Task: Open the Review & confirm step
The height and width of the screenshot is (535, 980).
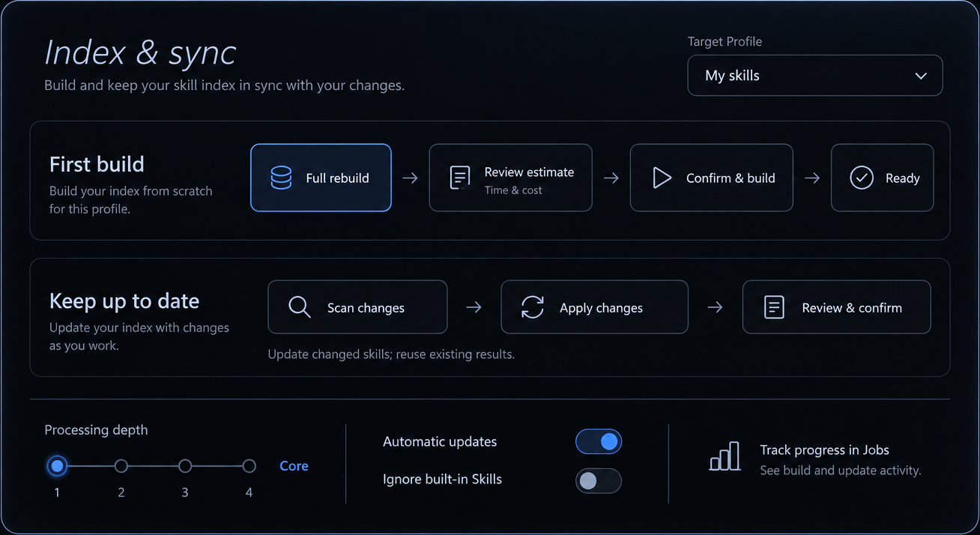Action: tap(837, 307)
